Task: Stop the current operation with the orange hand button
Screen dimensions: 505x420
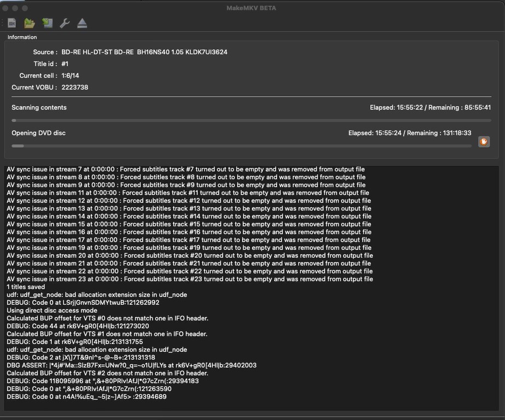Action: (484, 142)
